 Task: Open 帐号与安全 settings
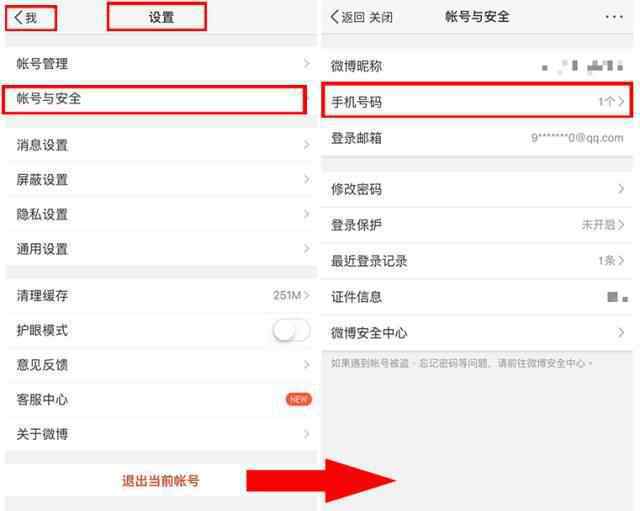pos(154,99)
